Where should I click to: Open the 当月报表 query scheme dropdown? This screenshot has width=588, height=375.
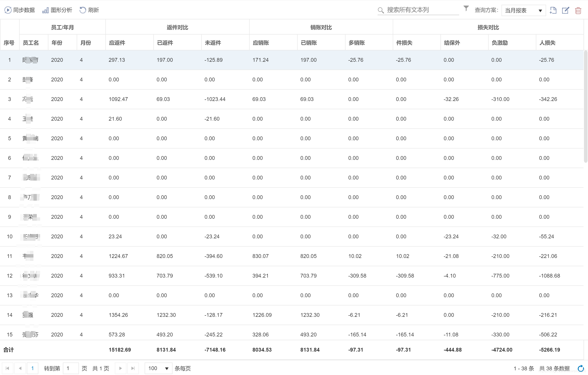(x=523, y=10)
